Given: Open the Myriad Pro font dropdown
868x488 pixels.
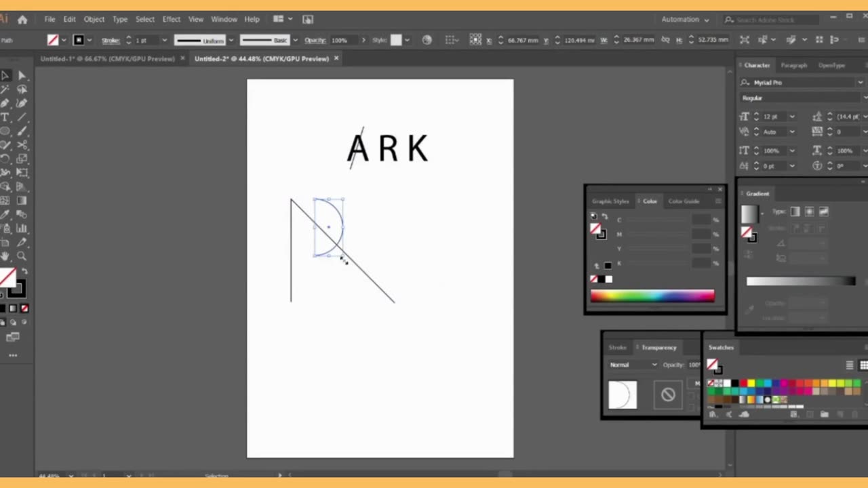Looking at the screenshot, I should point(860,83).
